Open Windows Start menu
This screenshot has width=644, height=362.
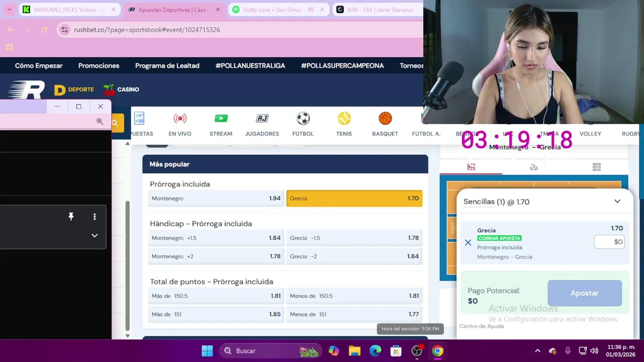click(207, 351)
